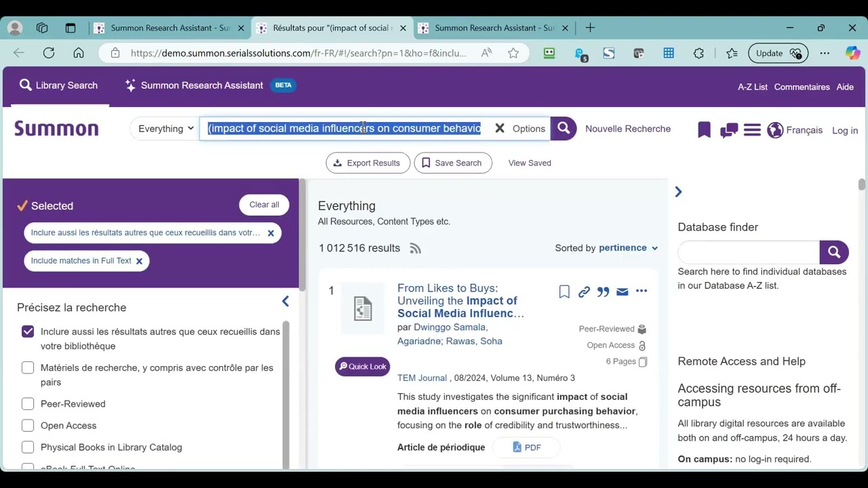Image resolution: width=868 pixels, height=488 pixels.
Task: Click the Database finder search icon button
Action: click(834, 252)
